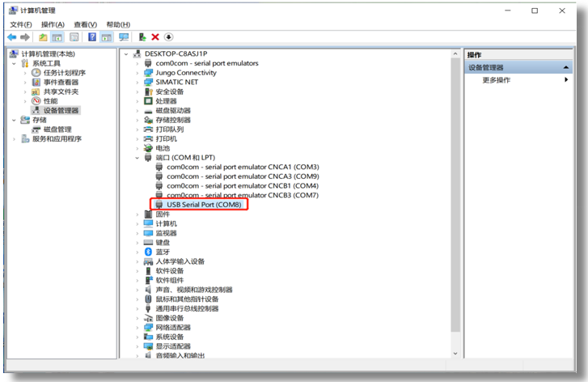This screenshot has height=382, width=588.
Task: Click 存储控制器 category icon
Action: tap(149, 120)
